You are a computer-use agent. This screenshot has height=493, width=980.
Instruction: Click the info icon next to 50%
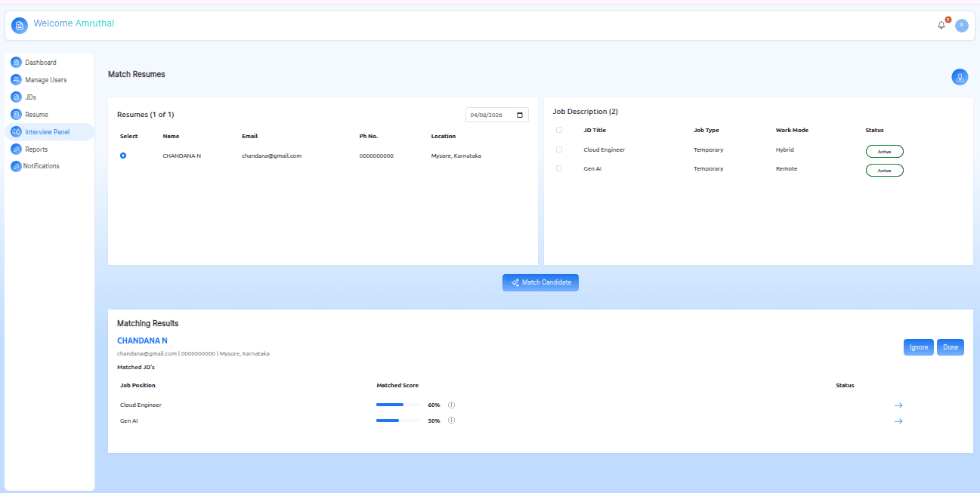[451, 421]
